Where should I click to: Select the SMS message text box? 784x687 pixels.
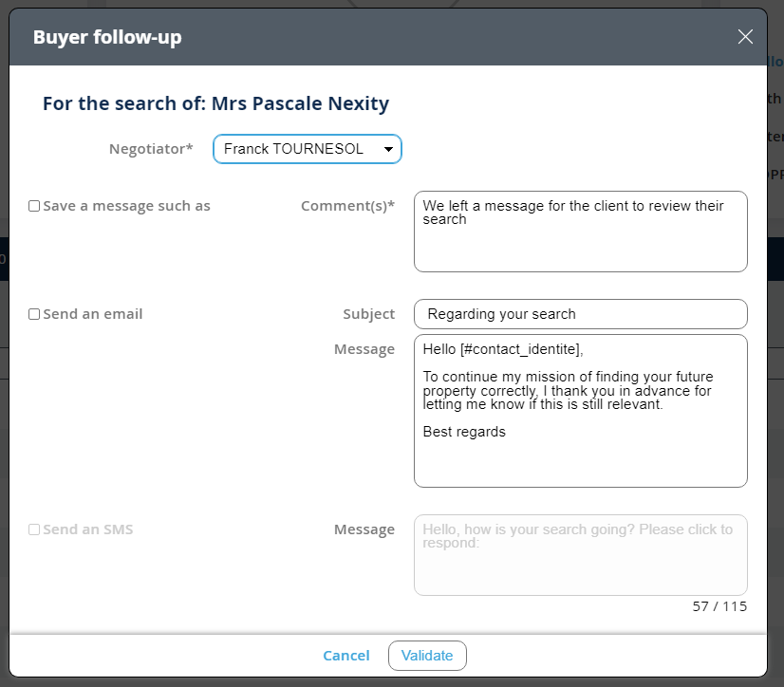pos(580,555)
